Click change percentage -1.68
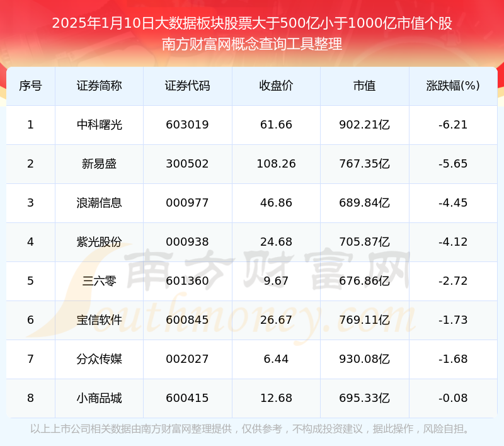Screen dimensions: 504x446 (453, 359)
